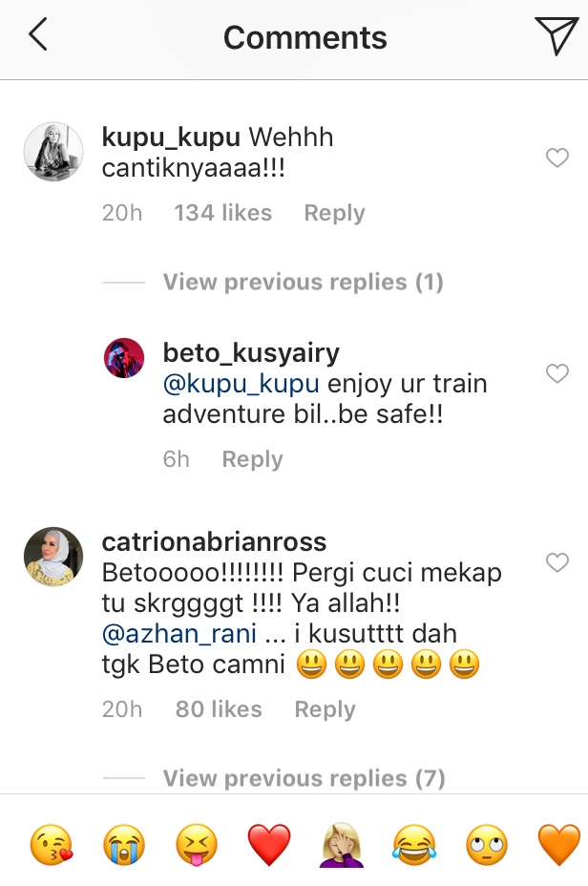The image size is (588, 886).
Task: Tap the paper plane share icon
Action: (556, 35)
